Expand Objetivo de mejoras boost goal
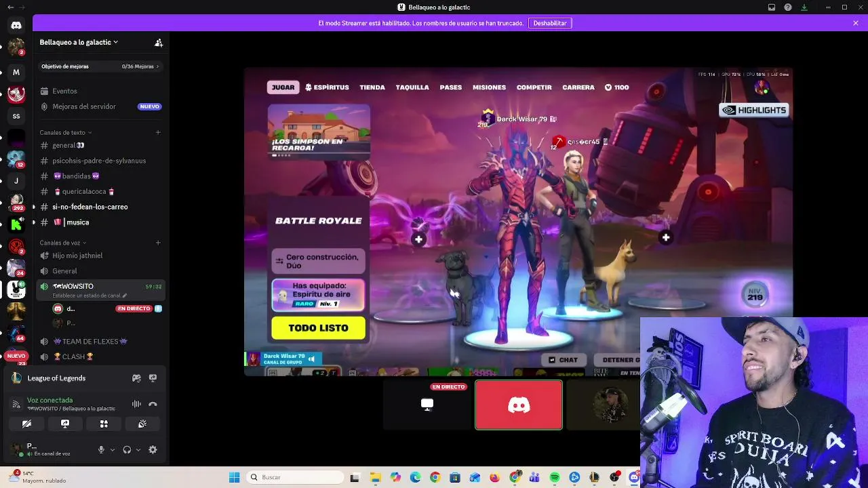868x488 pixels. (x=101, y=66)
